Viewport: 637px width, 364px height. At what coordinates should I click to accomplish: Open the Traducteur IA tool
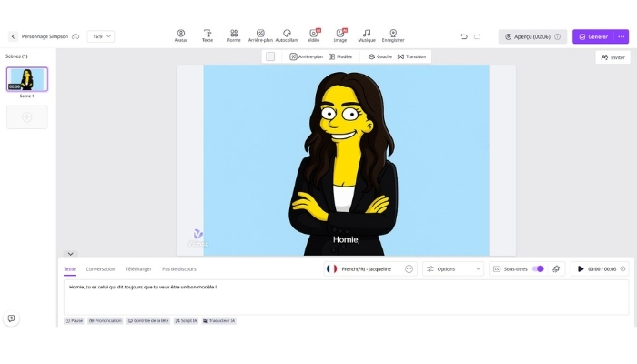[x=219, y=320]
